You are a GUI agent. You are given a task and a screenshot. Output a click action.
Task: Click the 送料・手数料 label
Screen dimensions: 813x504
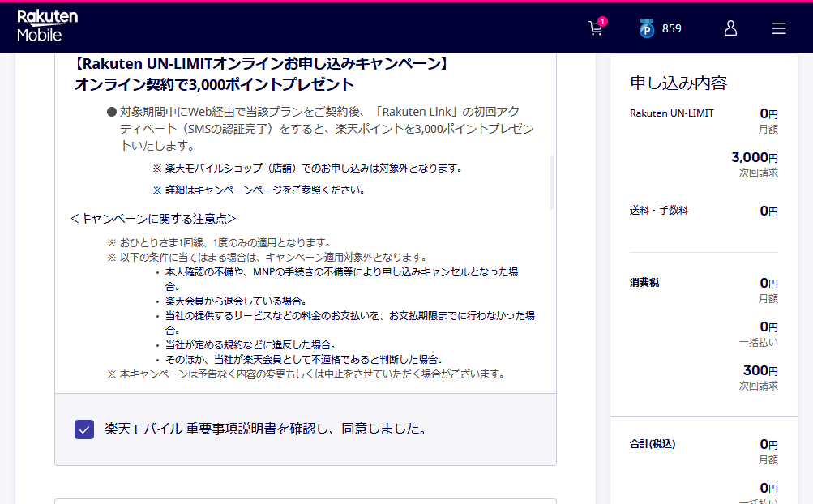tap(658, 210)
